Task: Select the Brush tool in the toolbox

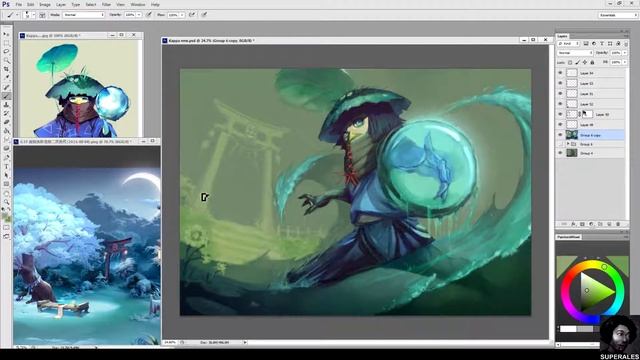Action: tap(6, 96)
